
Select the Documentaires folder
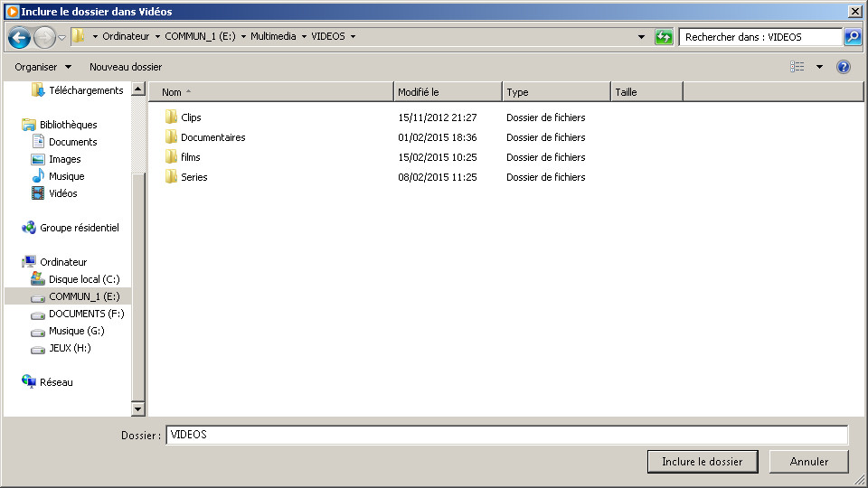[212, 137]
